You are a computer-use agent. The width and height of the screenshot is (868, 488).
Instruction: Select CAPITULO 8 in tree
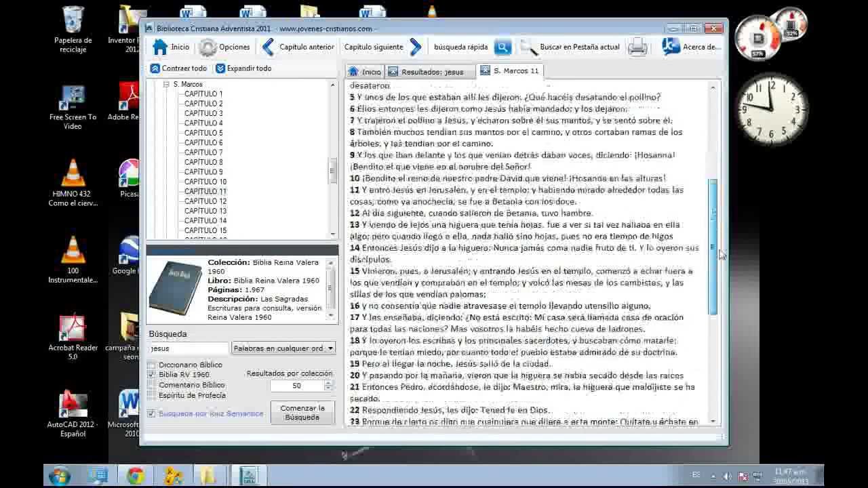coord(203,162)
